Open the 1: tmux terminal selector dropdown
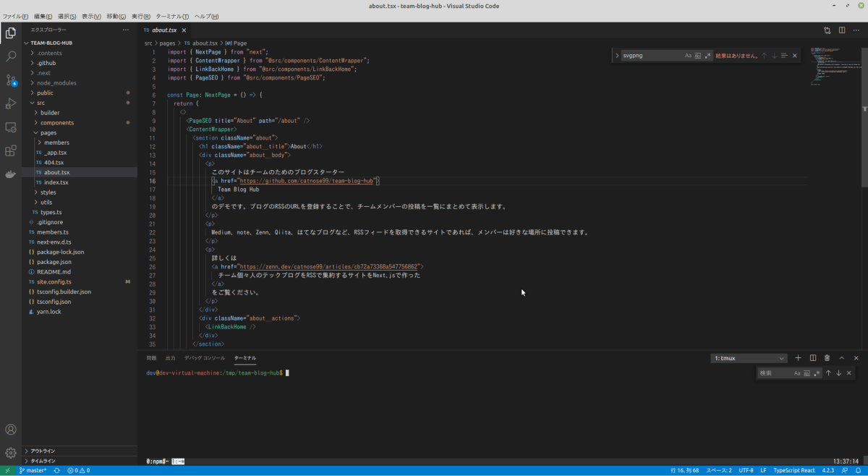 point(749,358)
